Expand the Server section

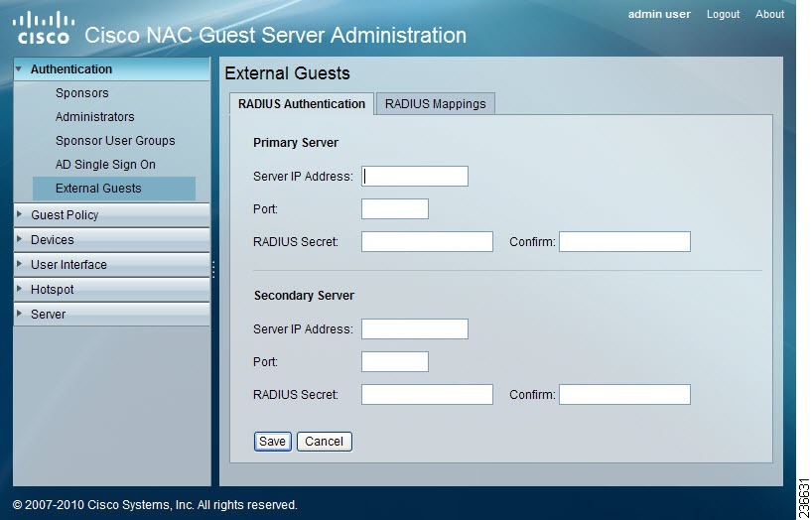111,314
